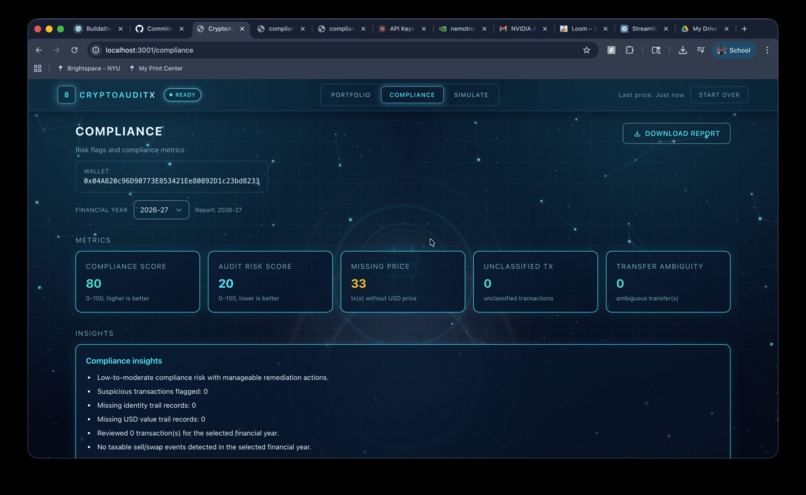This screenshot has width=806, height=495.
Task: View site information for localhost
Action: point(96,50)
